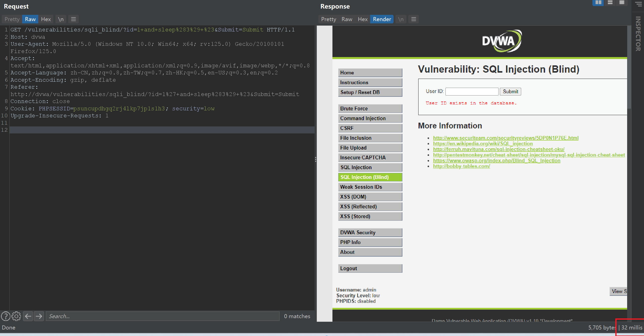Switch to combined tabbed layout icon
This screenshot has width=644, height=336.
point(622,3)
